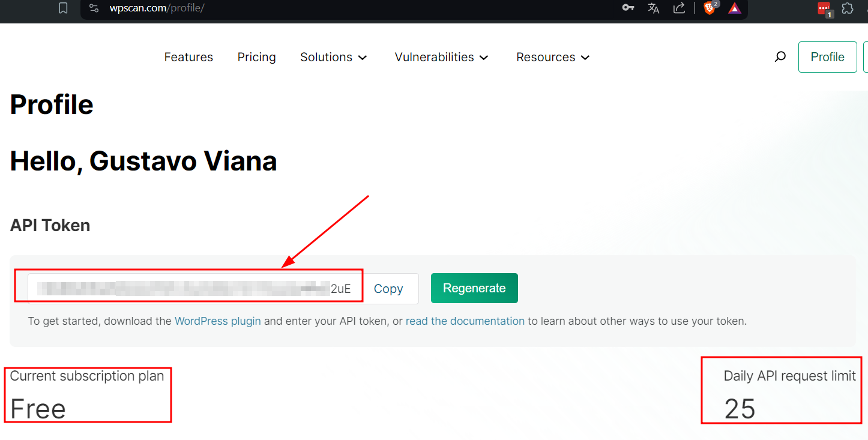
Task: Click the search magnifier icon in site header
Action: pyautogui.click(x=780, y=57)
